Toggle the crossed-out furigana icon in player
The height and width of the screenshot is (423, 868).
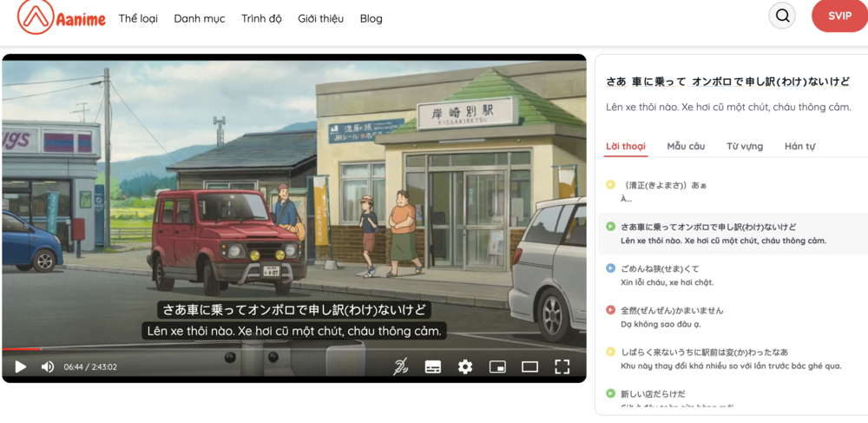pyautogui.click(x=401, y=367)
